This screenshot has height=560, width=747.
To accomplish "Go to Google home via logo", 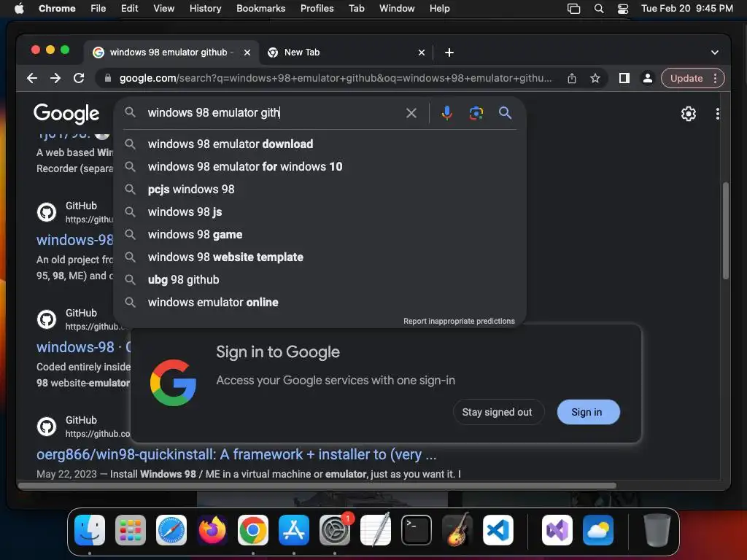I will pyautogui.click(x=66, y=114).
